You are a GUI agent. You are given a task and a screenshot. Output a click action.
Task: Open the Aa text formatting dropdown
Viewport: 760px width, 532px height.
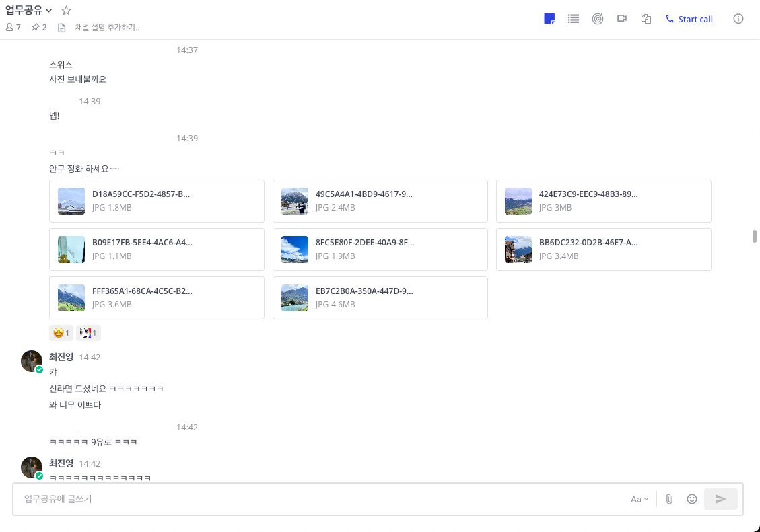coord(640,499)
